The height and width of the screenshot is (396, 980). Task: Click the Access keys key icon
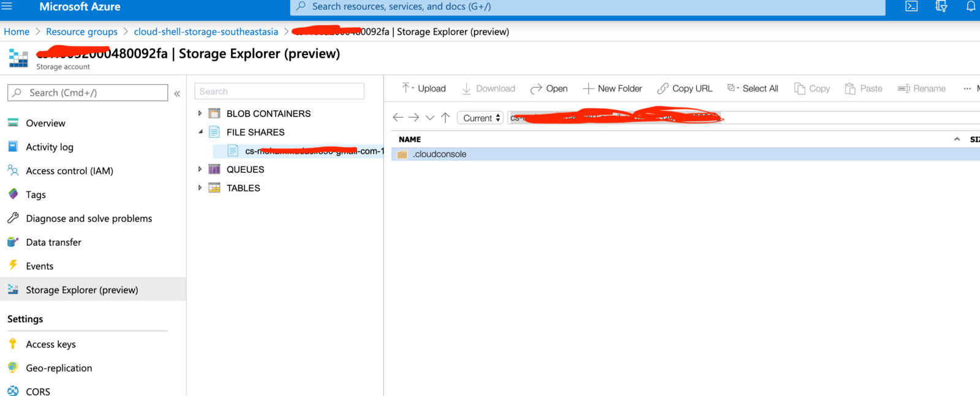tap(13, 343)
